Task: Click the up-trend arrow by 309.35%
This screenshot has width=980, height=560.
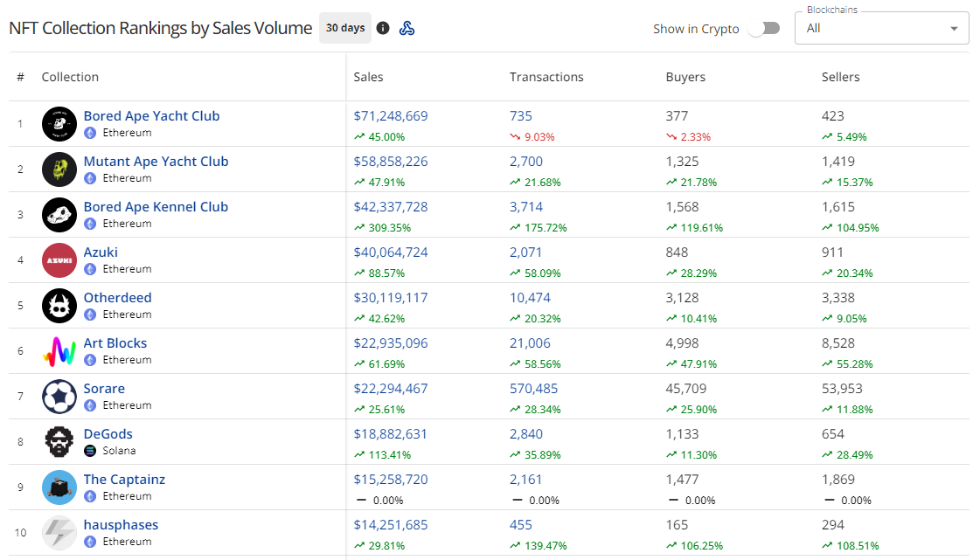Action: point(358,228)
